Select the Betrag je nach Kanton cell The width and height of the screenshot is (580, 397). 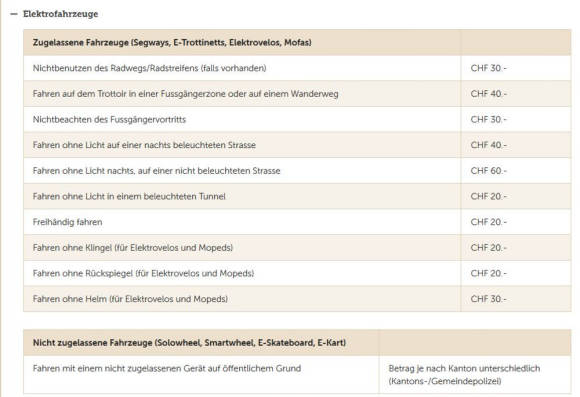[x=475, y=374]
